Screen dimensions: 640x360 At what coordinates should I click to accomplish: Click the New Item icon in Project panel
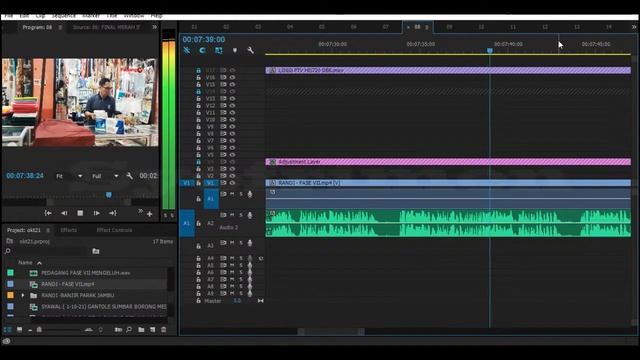pyautogui.click(x=152, y=329)
